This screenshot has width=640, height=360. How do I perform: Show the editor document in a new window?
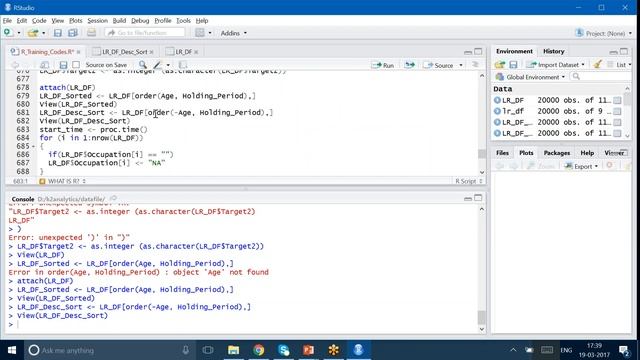point(44,65)
